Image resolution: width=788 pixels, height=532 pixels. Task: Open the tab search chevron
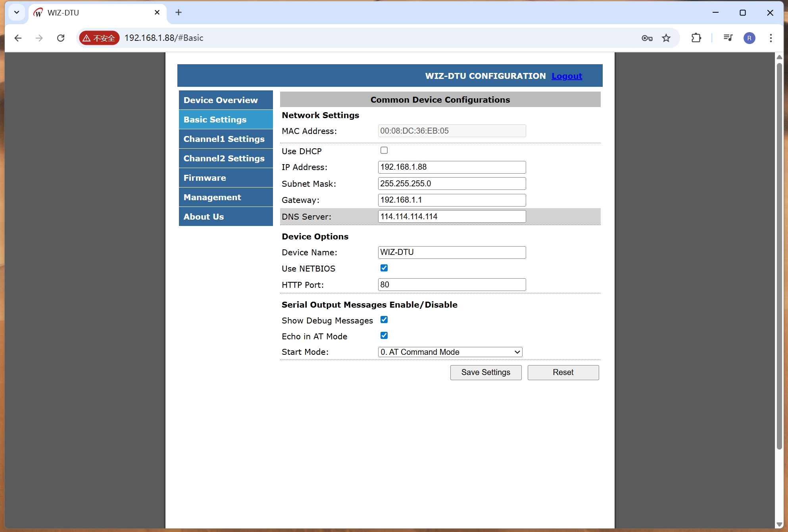point(17,12)
